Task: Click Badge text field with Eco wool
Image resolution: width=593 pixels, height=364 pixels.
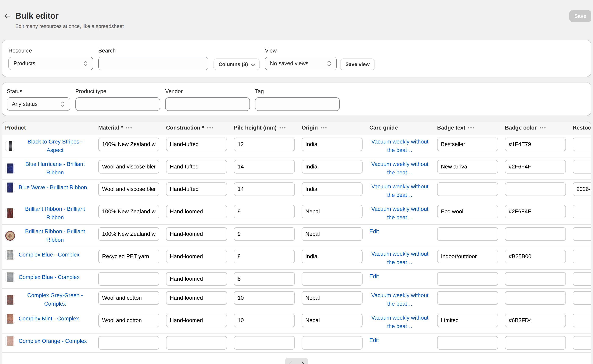Action: 467,212
